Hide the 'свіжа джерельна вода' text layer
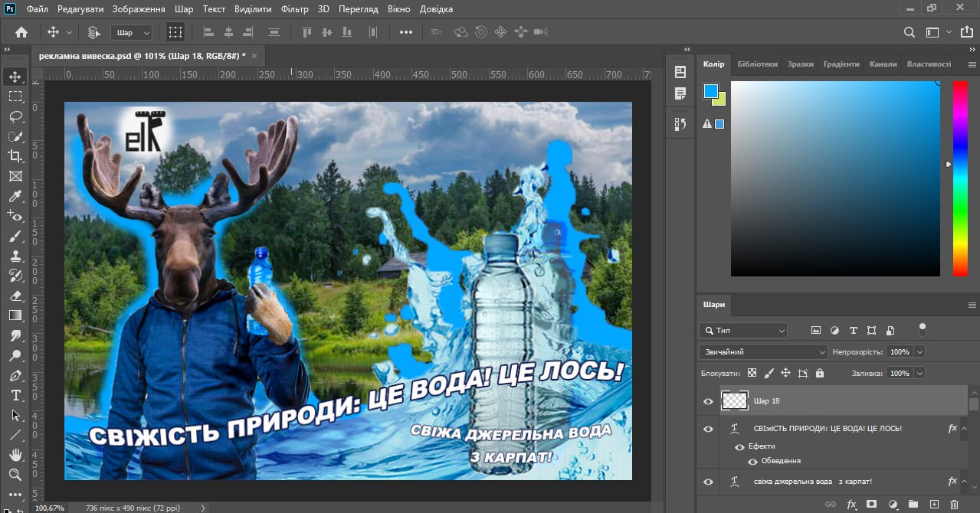The image size is (980, 513). pyautogui.click(x=708, y=482)
